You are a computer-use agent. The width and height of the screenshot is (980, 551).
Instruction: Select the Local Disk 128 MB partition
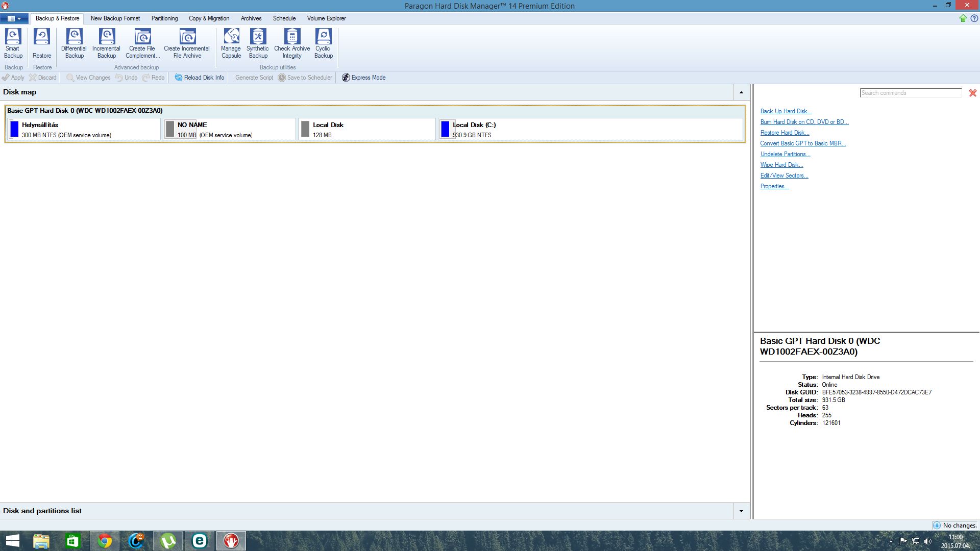[x=367, y=130]
